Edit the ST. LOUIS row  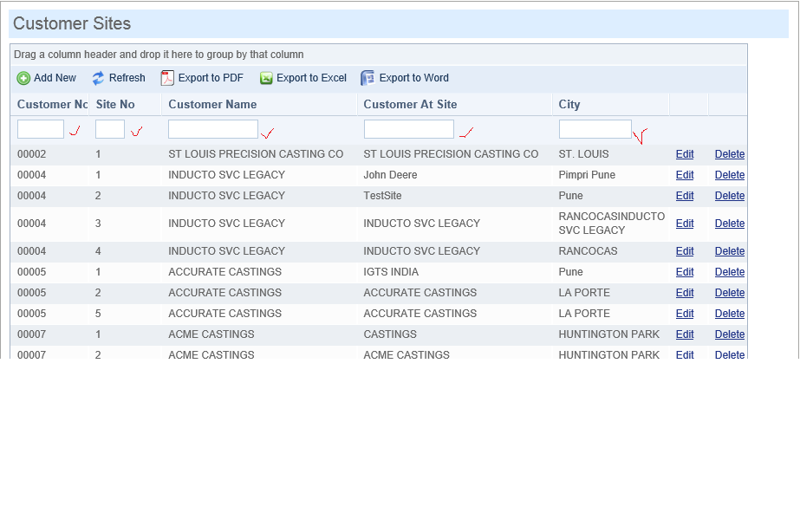point(685,154)
